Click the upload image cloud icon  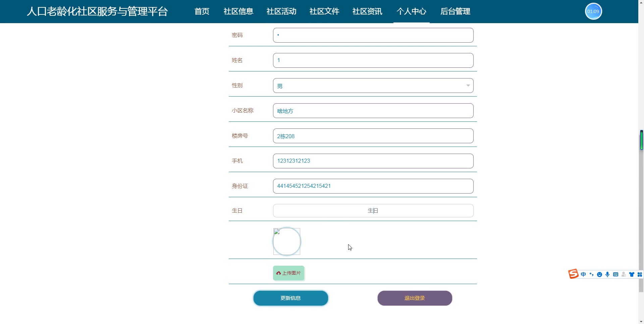coord(279,273)
